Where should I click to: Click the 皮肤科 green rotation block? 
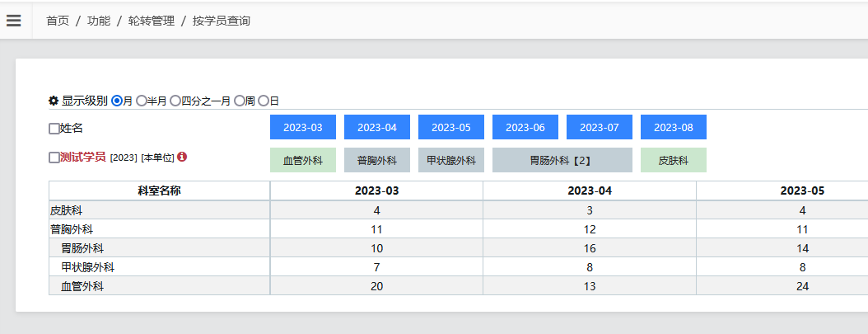point(674,160)
